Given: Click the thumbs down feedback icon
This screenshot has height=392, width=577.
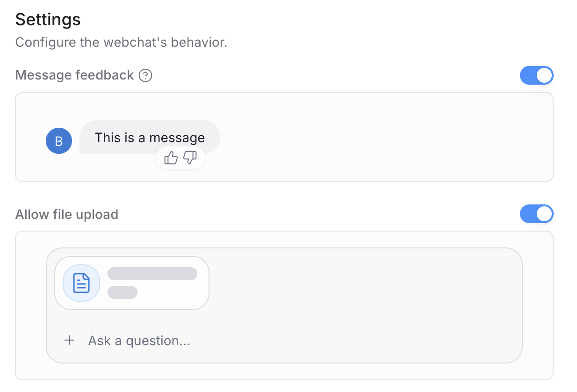Looking at the screenshot, I should (x=189, y=158).
